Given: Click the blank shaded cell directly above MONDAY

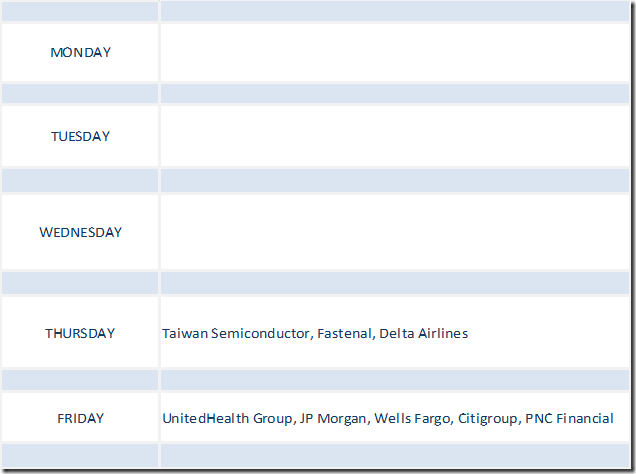Looking at the screenshot, I should pyautogui.click(x=80, y=12).
